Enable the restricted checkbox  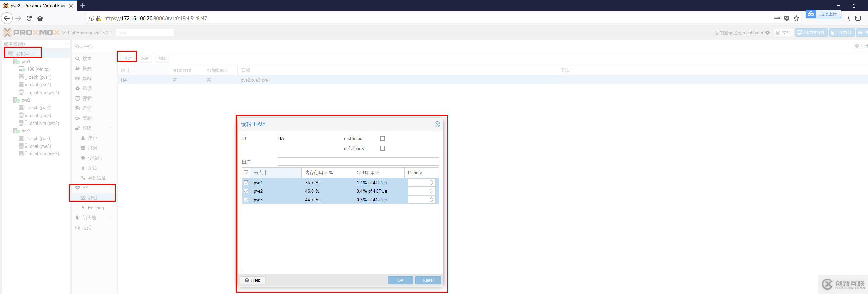coord(382,139)
